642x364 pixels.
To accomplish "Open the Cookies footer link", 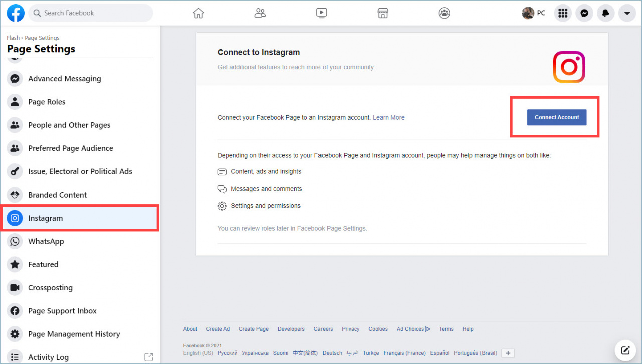I will click(x=378, y=329).
